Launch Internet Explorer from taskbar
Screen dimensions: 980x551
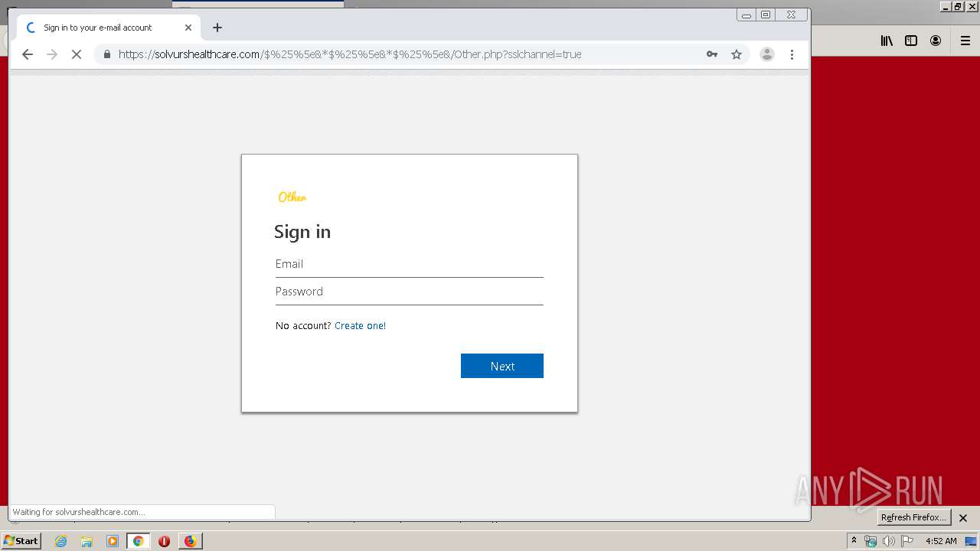point(61,541)
